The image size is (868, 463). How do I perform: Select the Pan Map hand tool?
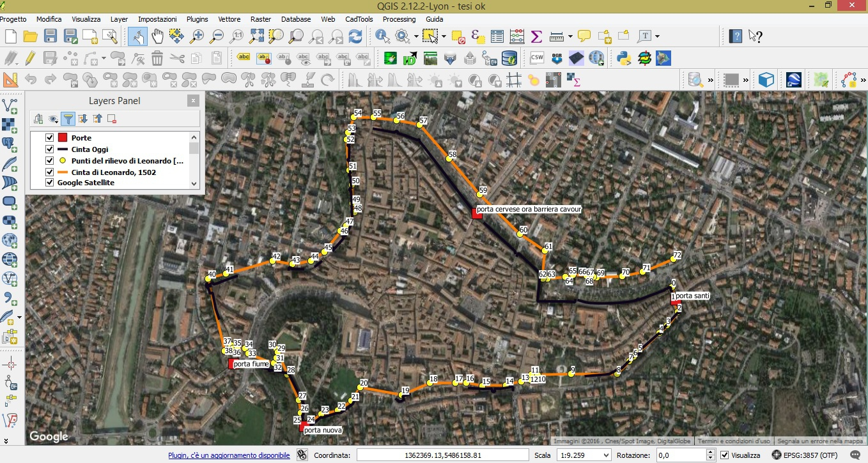157,36
